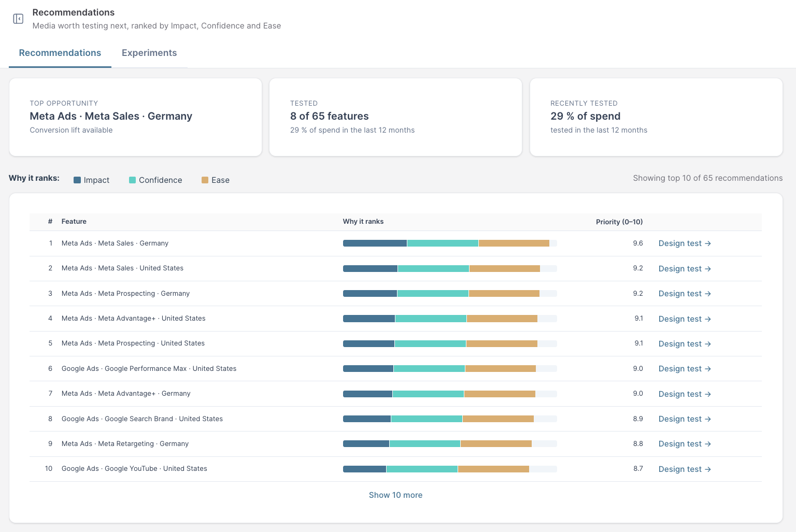Select row Google Search Brand · United States

coord(395,419)
